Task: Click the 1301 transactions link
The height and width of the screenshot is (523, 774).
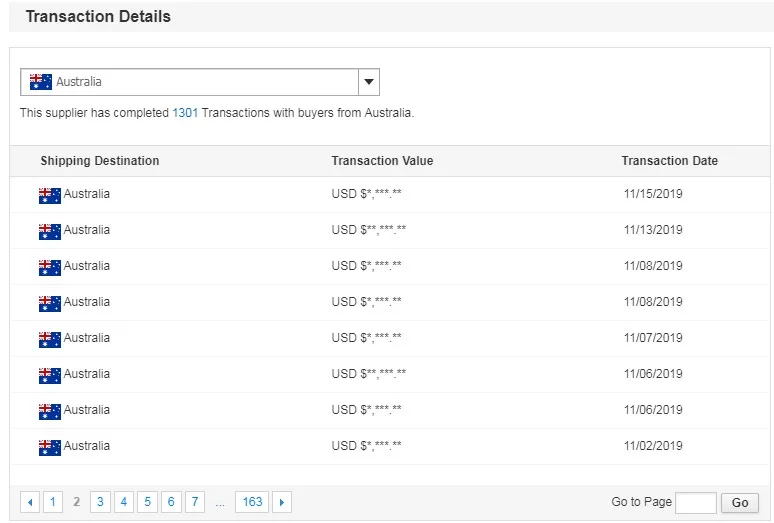Action: pyautogui.click(x=185, y=113)
